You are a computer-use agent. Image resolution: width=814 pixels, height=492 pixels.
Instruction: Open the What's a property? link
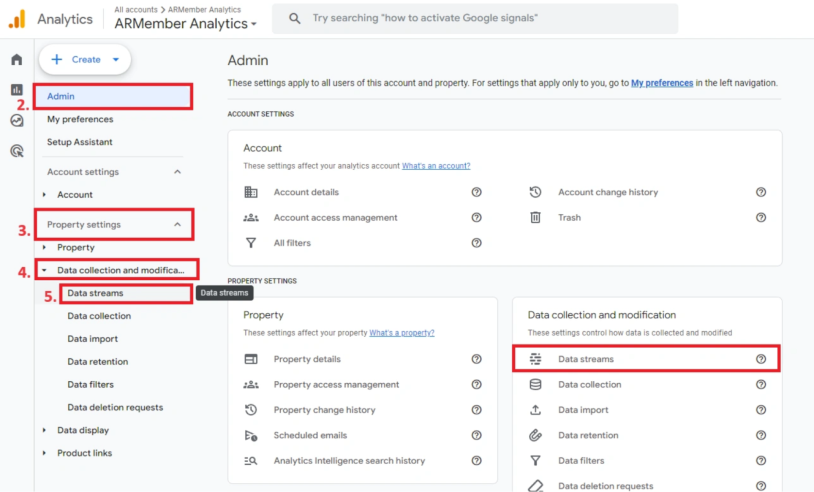(x=402, y=333)
